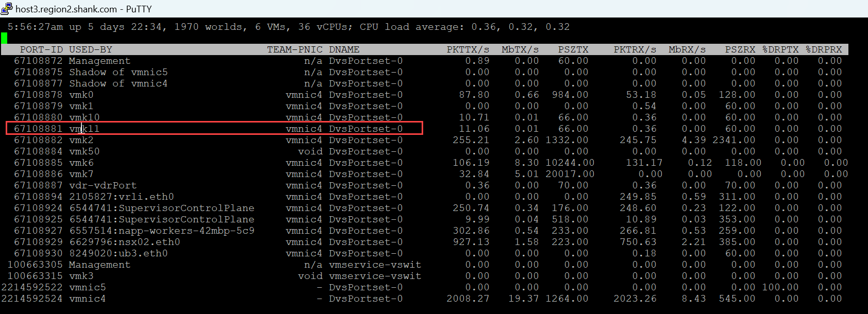Click the DNAME column header
This screenshot has height=314, width=868.
(344, 49)
